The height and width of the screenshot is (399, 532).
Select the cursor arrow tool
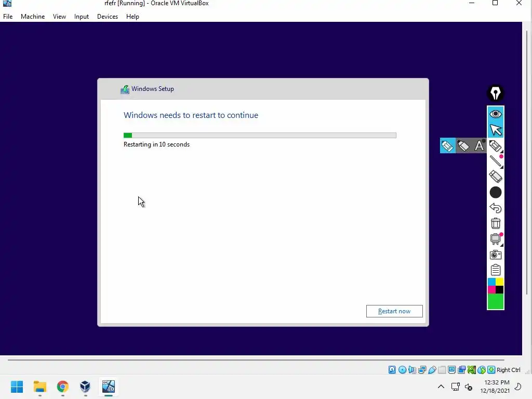coord(495,129)
